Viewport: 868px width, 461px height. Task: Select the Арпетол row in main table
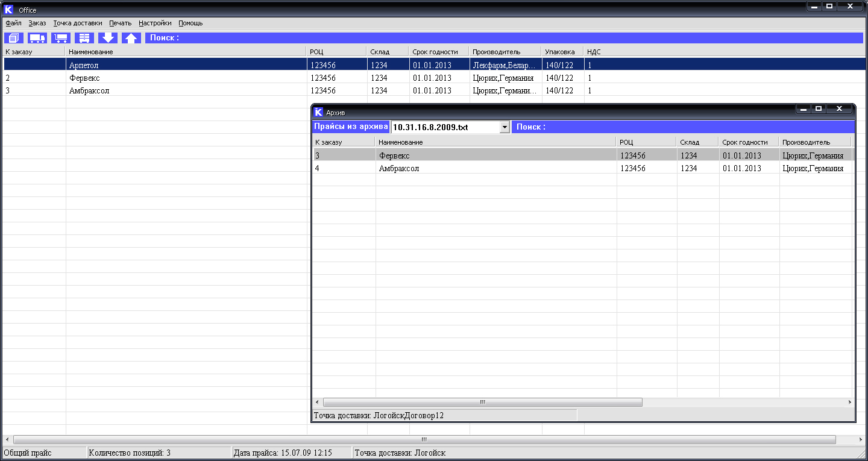click(433, 65)
